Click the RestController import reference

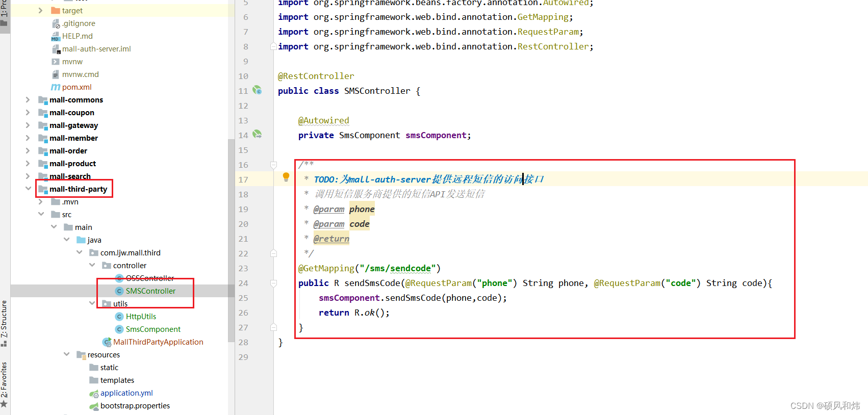coord(553,46)
